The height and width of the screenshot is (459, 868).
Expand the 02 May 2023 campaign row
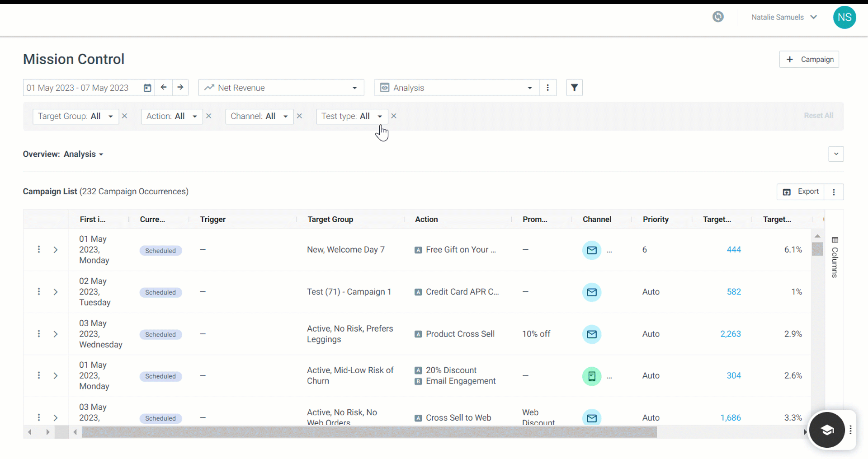pos(56,292)
